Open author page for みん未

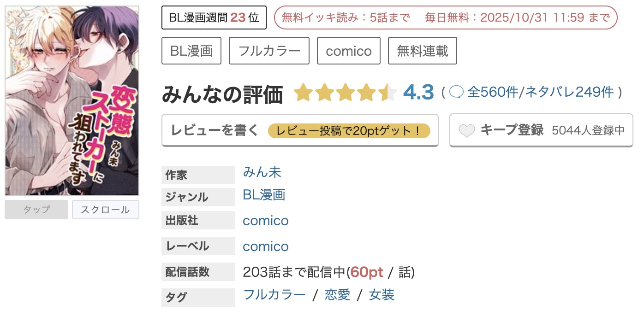pos(262,173)
